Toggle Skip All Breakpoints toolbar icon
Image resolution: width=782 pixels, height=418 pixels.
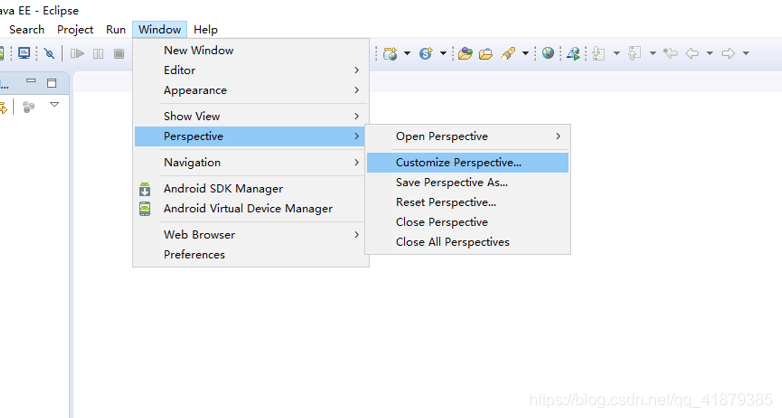coord(49,53)
